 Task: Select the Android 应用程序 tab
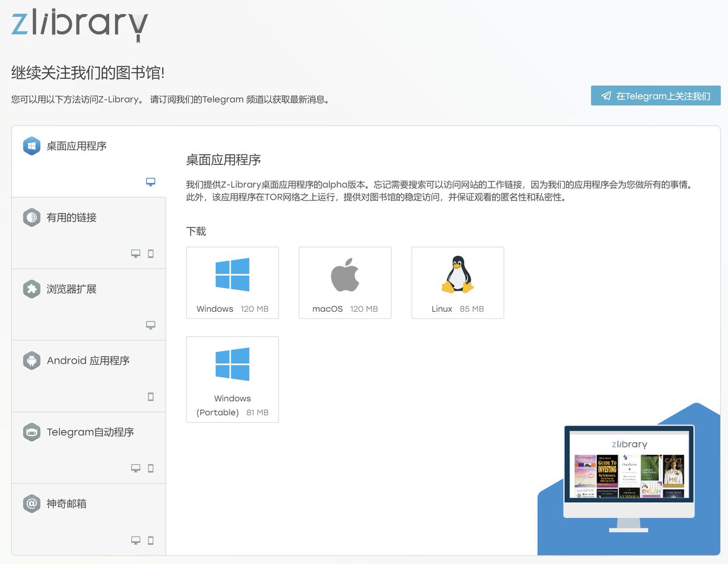(89, 377)
